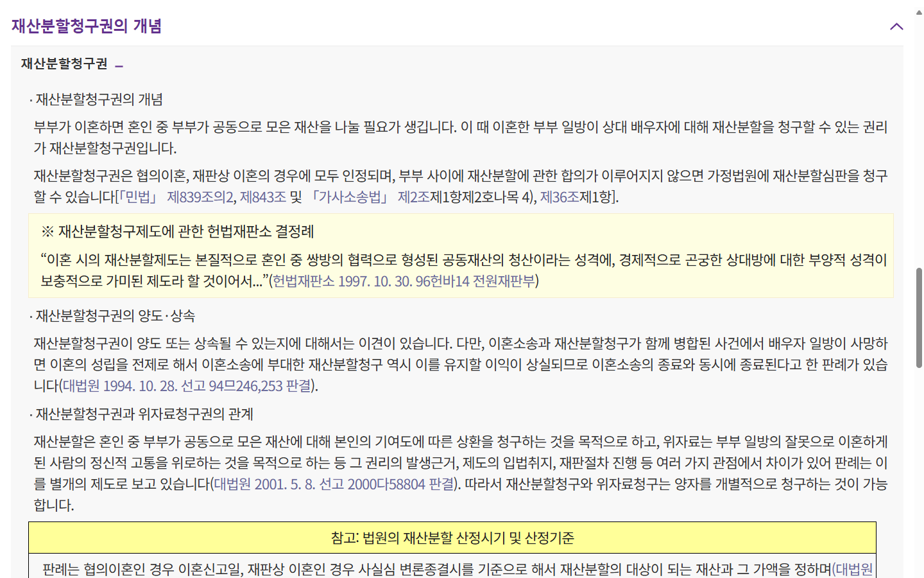Image resolution: width=924 pixels, height=578 pixels.
Task: Click the 재산분할청구권의 개념 section title
Action: 87,26
